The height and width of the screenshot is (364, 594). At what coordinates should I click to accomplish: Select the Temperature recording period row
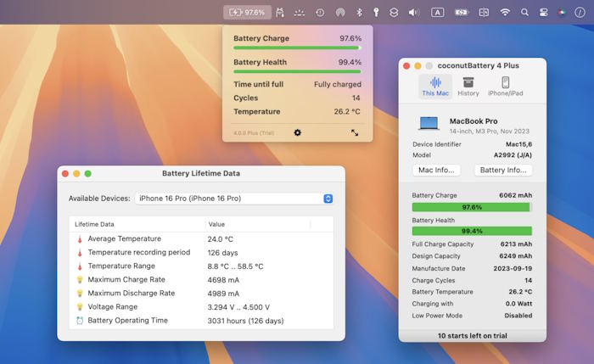click(x=201, y=253)
